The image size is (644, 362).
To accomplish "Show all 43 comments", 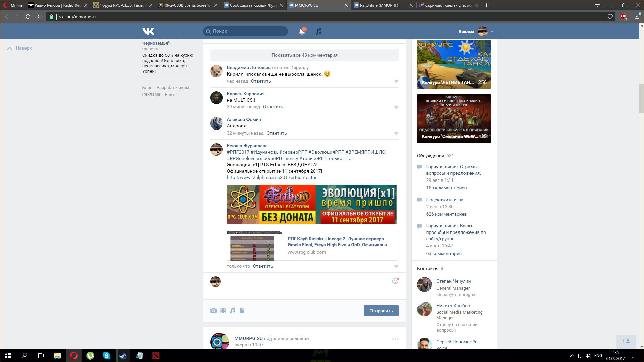I will 304,55.
